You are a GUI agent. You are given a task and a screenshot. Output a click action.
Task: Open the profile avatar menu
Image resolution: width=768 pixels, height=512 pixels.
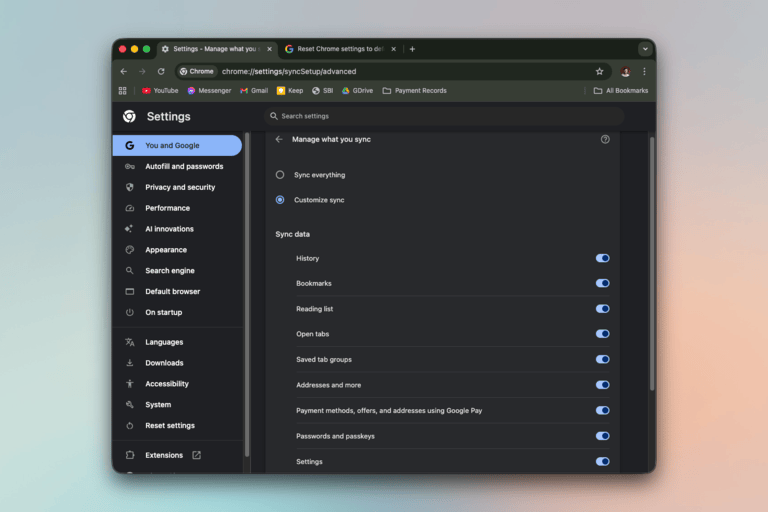[625, 72]
